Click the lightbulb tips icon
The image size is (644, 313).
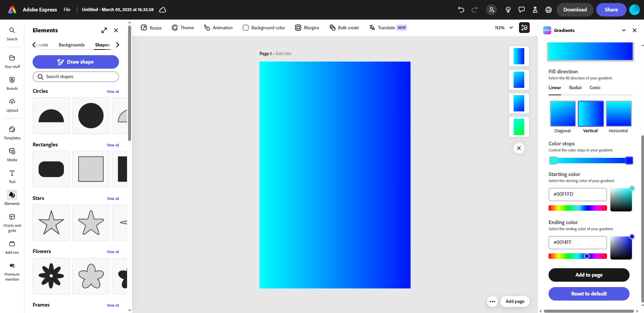[x=508, y=10]
